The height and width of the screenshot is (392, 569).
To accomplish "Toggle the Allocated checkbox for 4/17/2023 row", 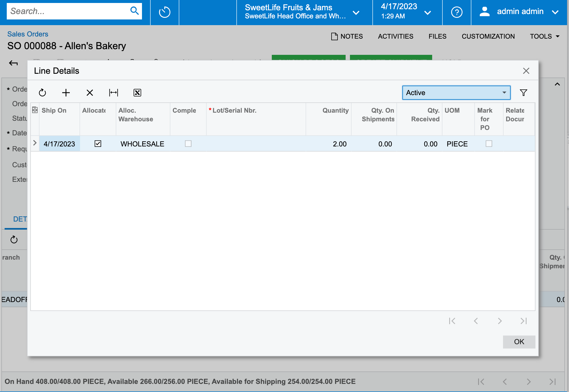I will pyautogui.click(x=98, y=144).
